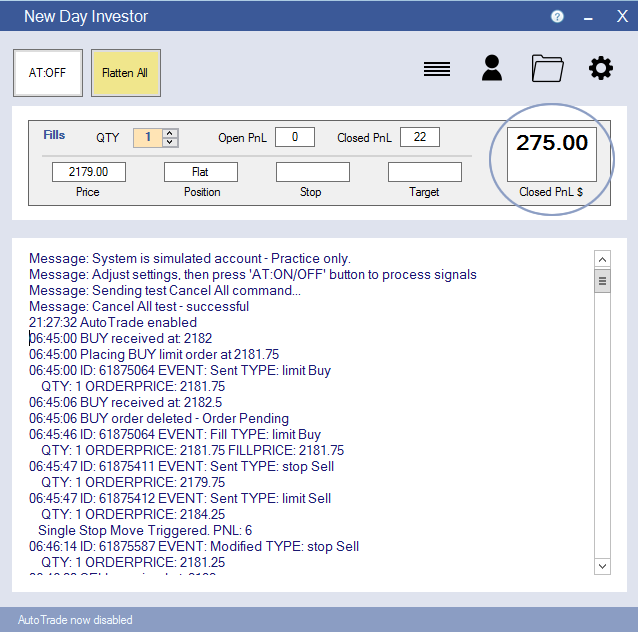
Task: Open the user account profile icon
Action: 491,68
